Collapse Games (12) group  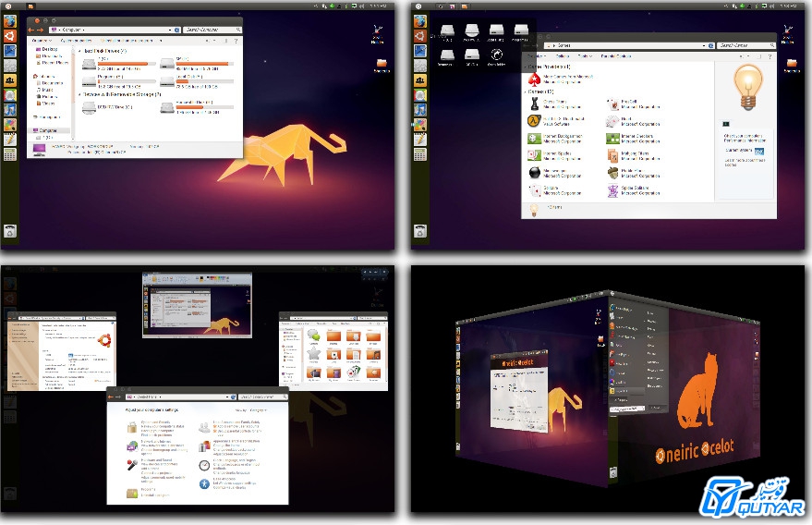tap(526, 92)
